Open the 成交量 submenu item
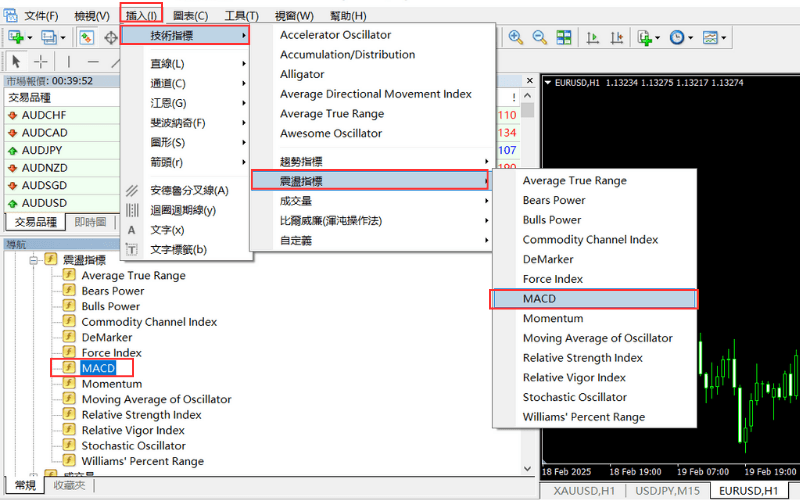This screenshot has width=800, height=500. tap(371, 201)
